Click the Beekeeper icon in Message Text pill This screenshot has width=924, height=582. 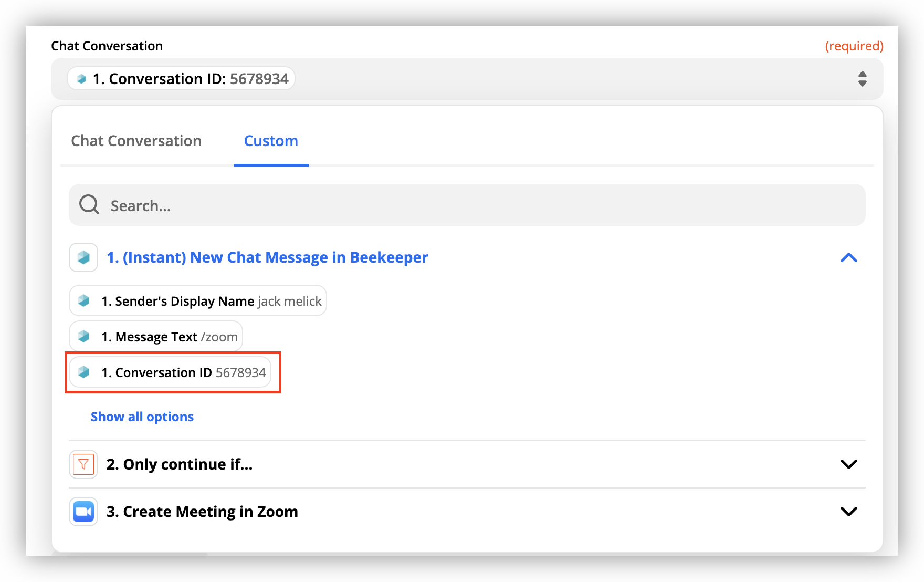tap(83, 337)
